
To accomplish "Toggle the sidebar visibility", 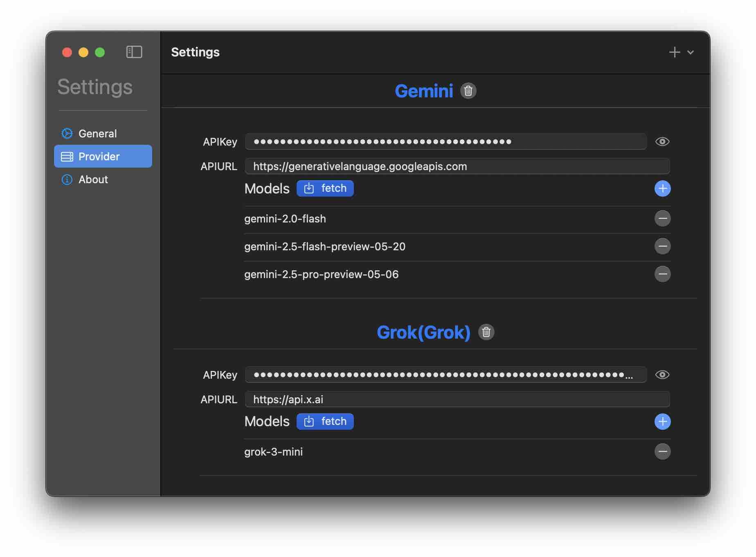I will click(x=134, y=52).
